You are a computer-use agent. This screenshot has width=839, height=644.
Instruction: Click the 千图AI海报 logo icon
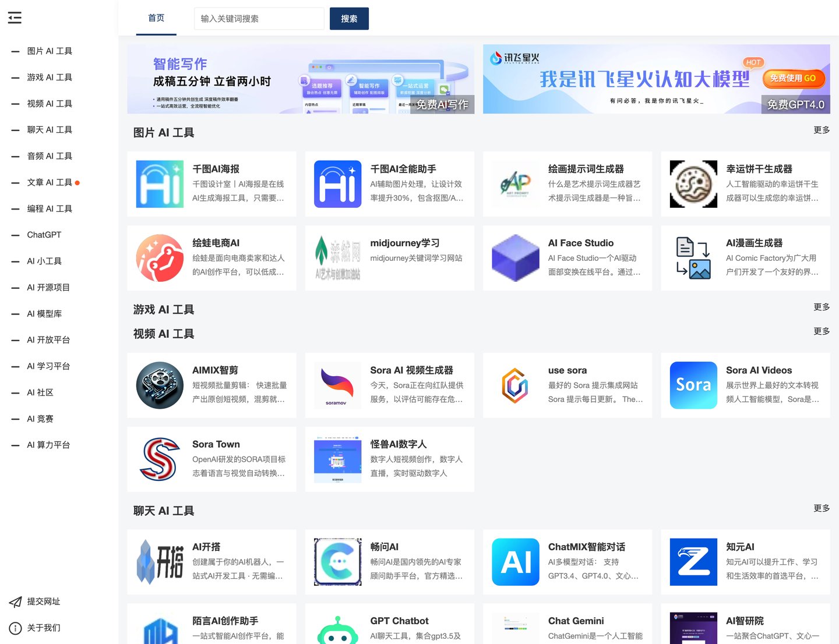coord(160,184)
